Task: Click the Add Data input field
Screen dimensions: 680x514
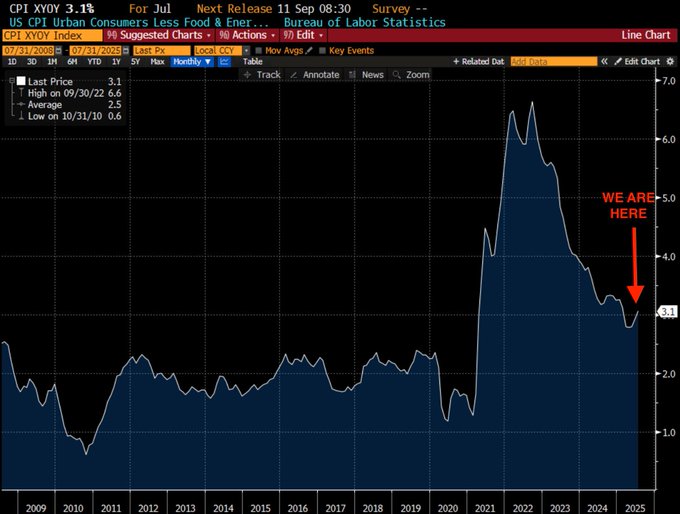Action: pos(553,62)
